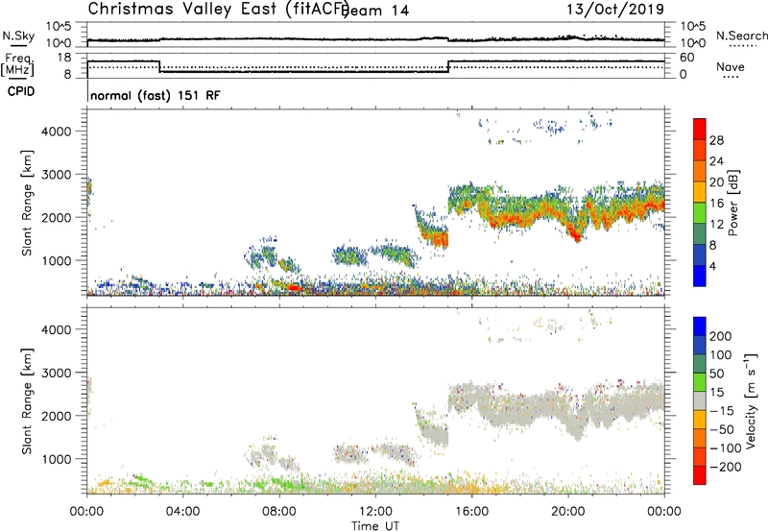Click the strong red echo near 08:30 in the power panel

point(295,287)
